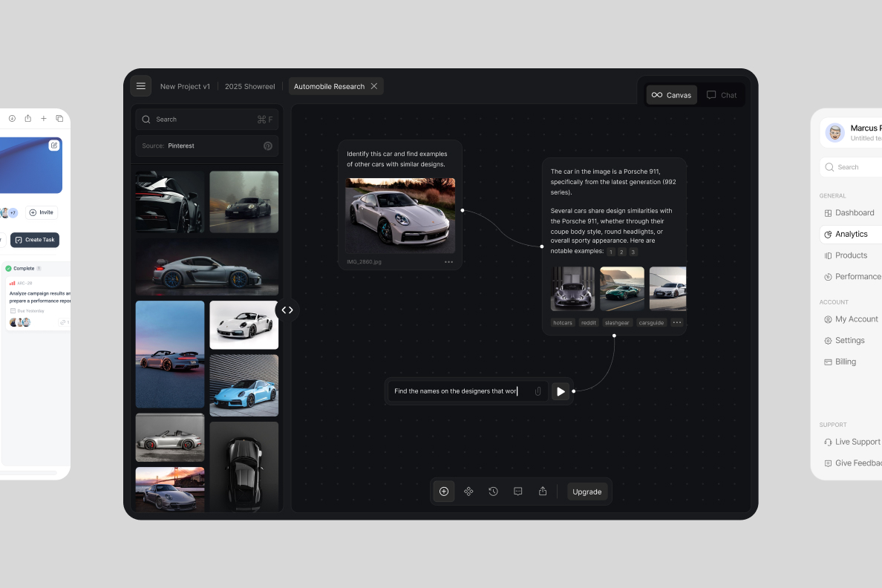Switch to the 2025 Showreel tab
The height and width of the screenshot is (588, 882).
[249, 87]
